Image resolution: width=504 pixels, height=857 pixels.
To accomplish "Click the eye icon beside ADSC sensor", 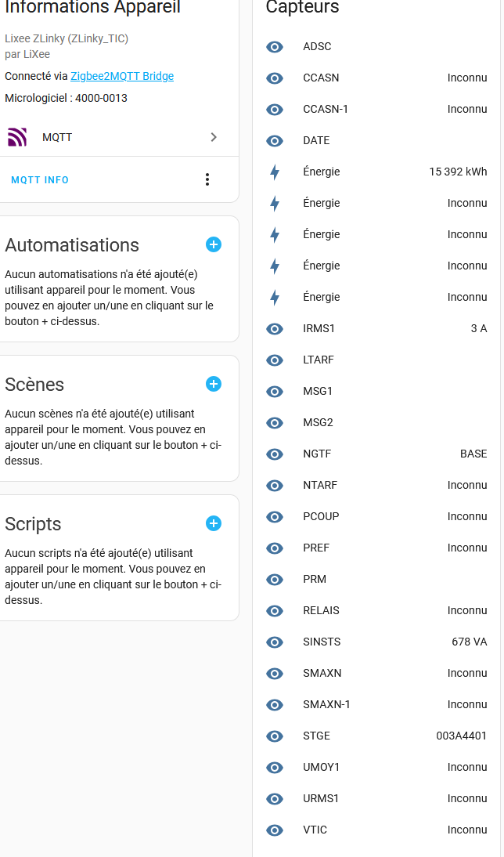I will tap(275, 46).
